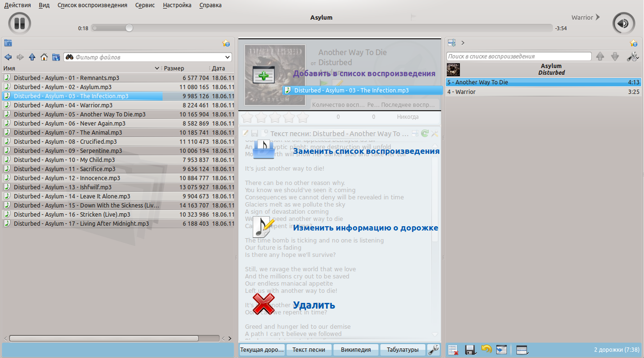The image size is (644, 358).
Task: Jump to previous playlist search result
Action: pyautogui.click(x=600, y=57)
